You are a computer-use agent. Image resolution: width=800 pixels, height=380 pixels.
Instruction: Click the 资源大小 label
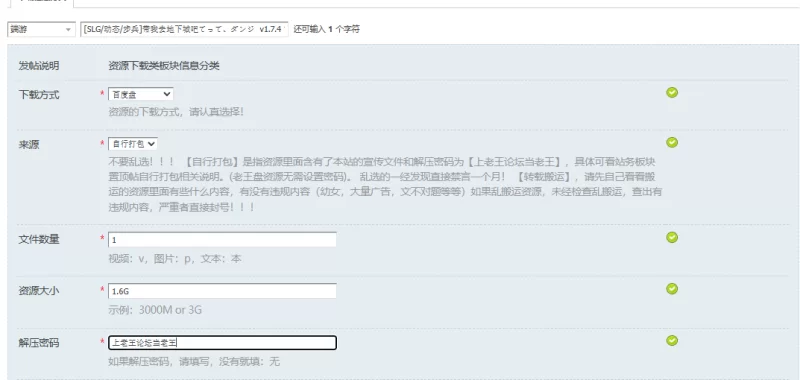[39, 291]
